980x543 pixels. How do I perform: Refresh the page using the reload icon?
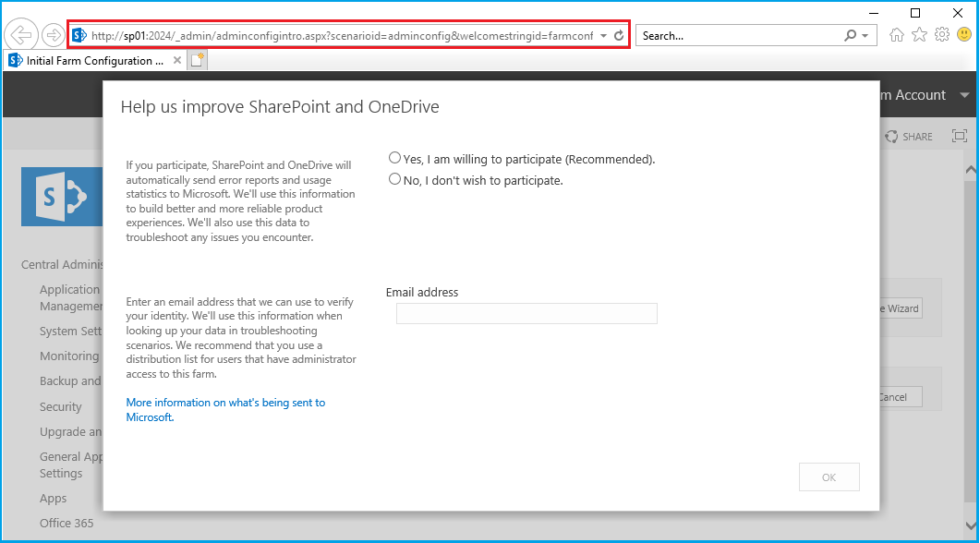click(619, 35)
